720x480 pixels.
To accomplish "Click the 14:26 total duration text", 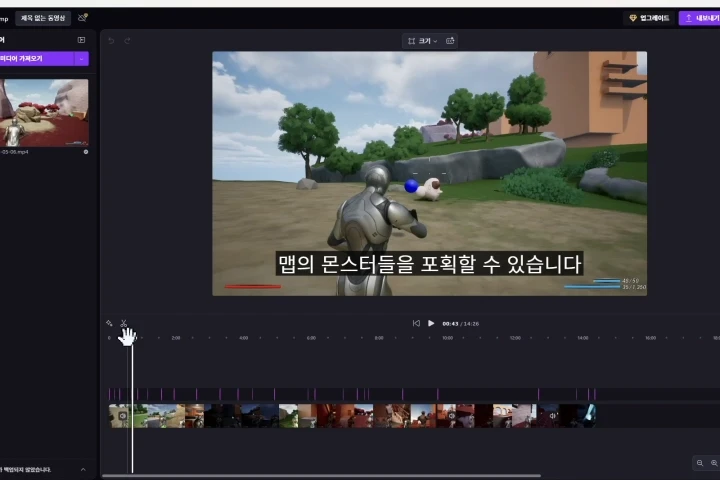I will tap(471, 324).
